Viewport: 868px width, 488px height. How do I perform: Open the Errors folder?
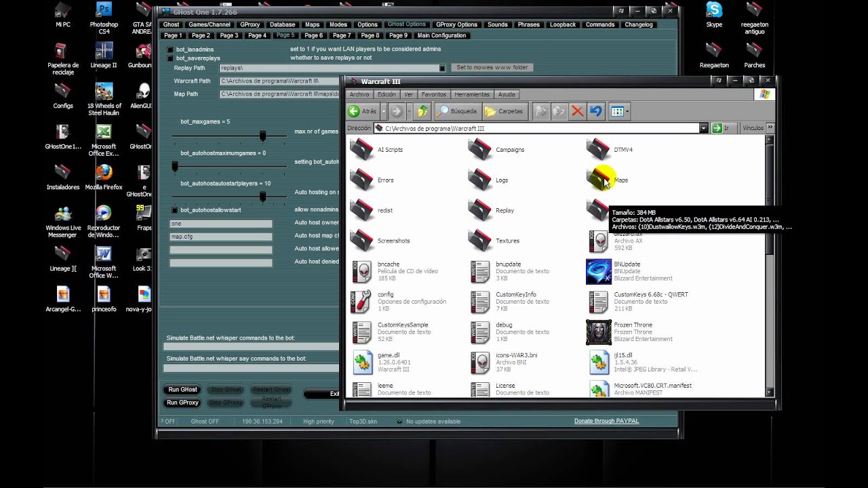pos(372,180)
